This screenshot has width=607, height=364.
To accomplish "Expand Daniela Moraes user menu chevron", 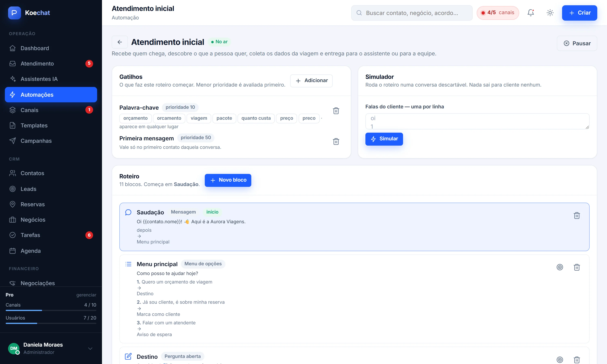I will pyautogui.click(x=90, y=349).
